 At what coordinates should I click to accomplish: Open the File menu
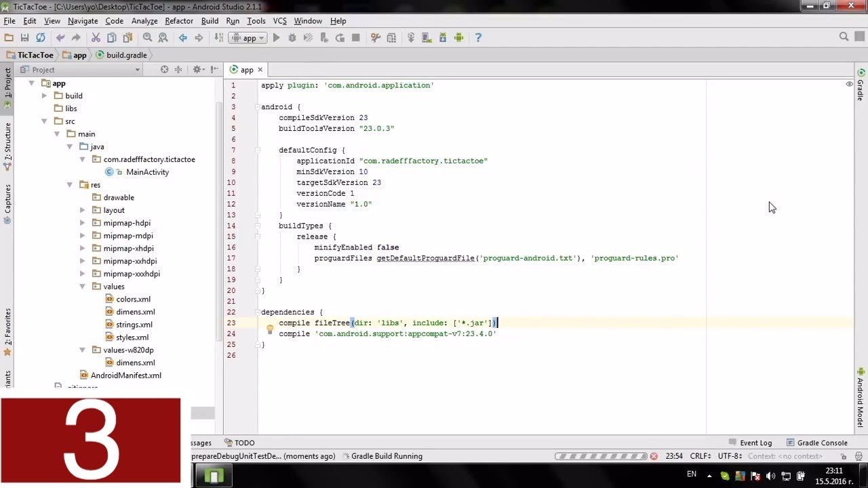point(9,21)
